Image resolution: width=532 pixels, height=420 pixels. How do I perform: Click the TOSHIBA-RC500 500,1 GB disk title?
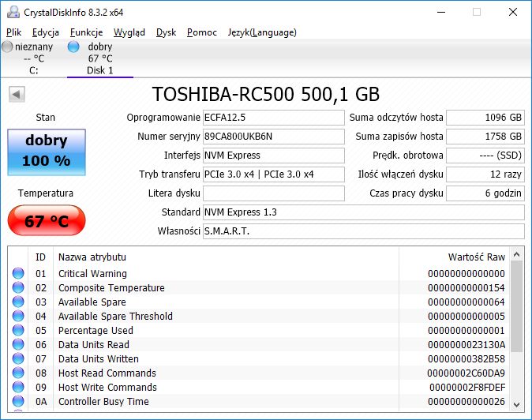266,94
